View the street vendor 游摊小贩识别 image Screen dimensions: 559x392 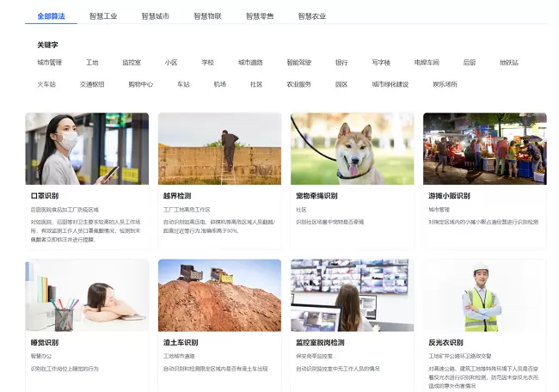tap(484, 149)
